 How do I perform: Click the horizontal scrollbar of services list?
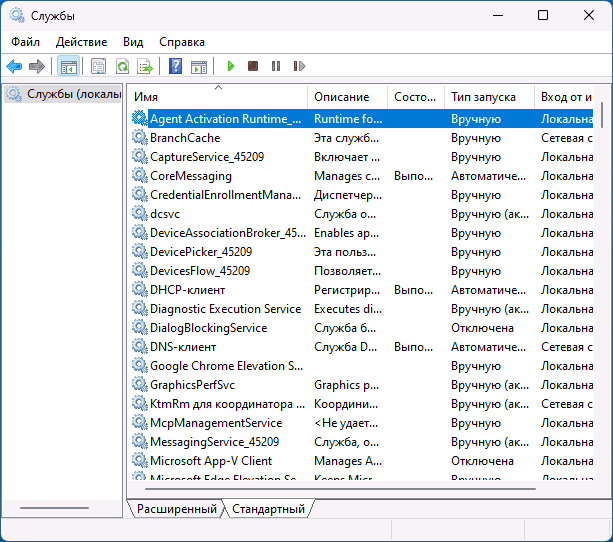[x=340, y=488]
